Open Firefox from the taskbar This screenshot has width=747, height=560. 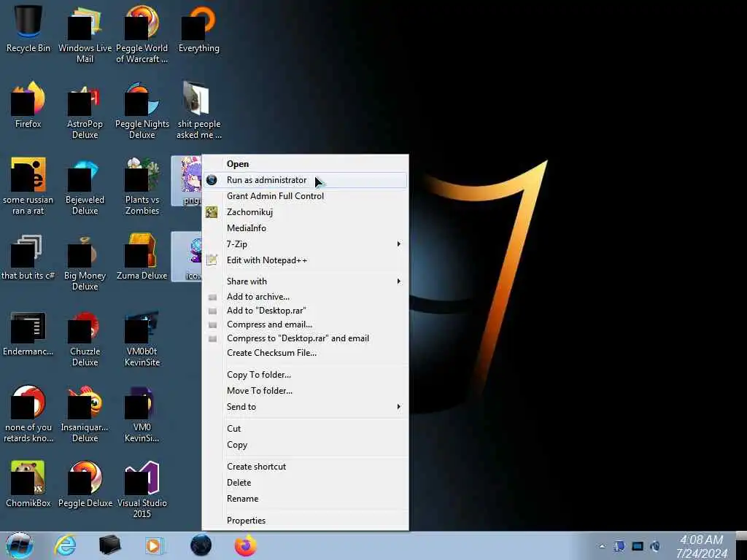click(246, 545)
